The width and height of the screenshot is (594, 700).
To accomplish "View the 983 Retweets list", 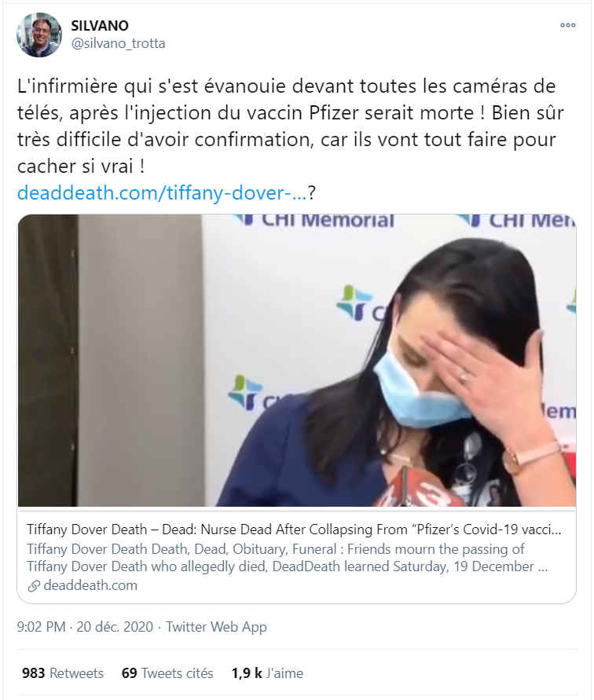I will (63, 673).
